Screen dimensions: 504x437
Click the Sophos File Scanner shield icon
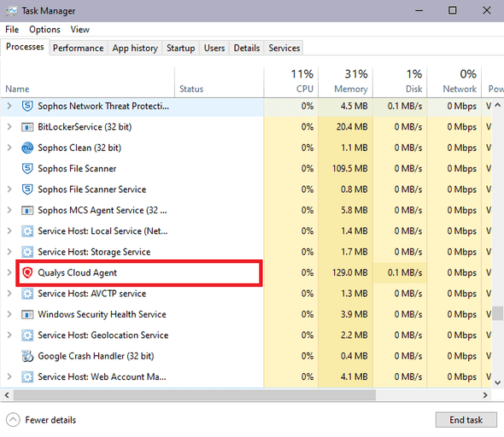click(27, 169)
